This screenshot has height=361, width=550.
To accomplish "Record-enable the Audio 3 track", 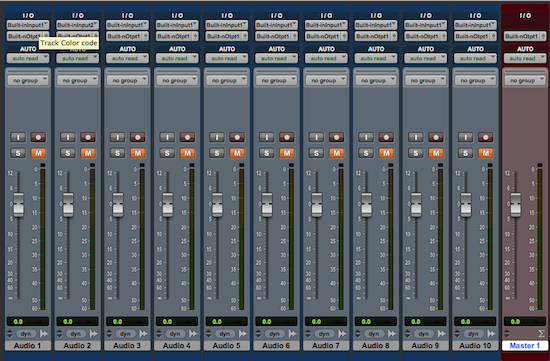I will pyautogui.click(x=138, y=137).
